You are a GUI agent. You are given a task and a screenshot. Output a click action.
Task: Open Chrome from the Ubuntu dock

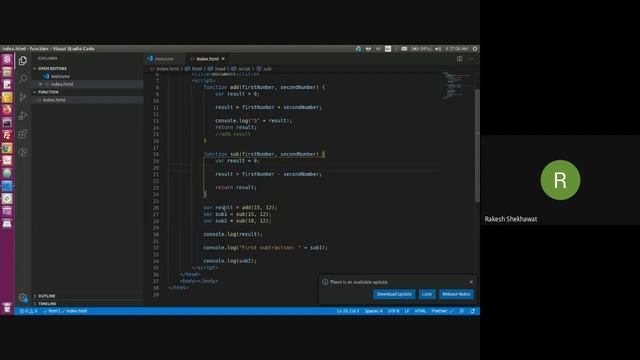pyautogui.click(x=7, y=148)
